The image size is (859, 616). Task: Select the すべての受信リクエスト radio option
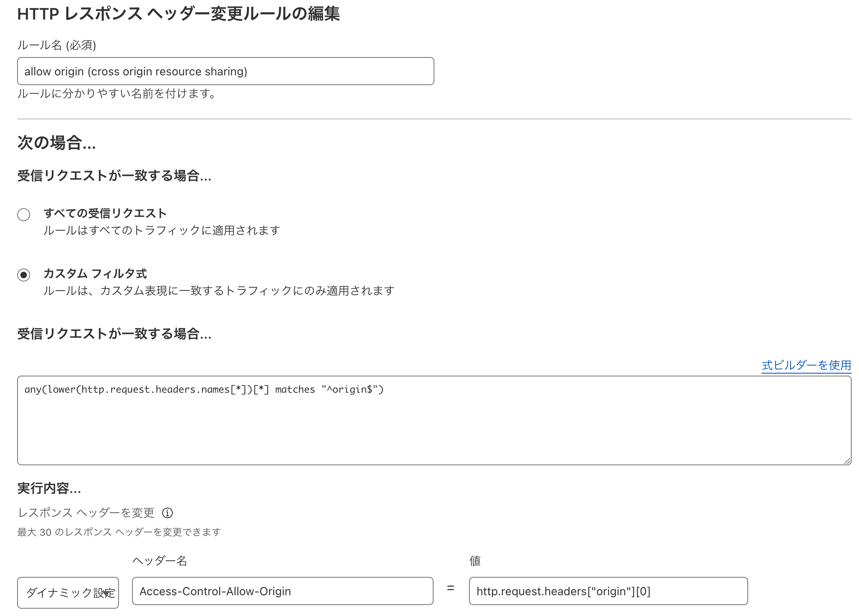[24, 214]
